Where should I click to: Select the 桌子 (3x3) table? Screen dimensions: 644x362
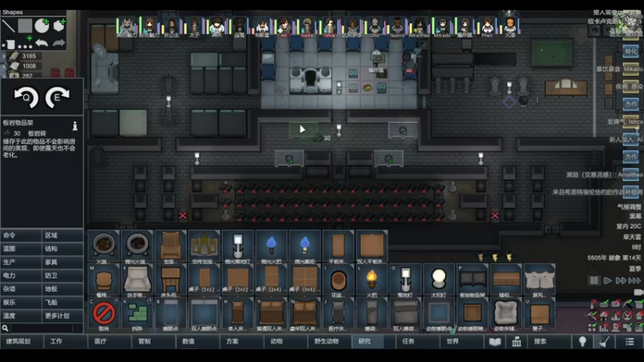click(x=304, y=281)
